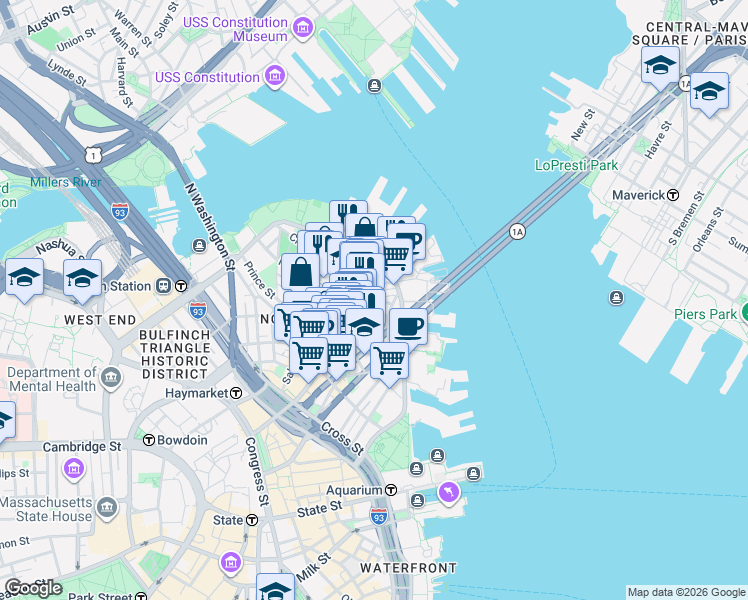Open the Aquarium T station icon
Viewport: 748px width, 600px height.
coord(391,490)
